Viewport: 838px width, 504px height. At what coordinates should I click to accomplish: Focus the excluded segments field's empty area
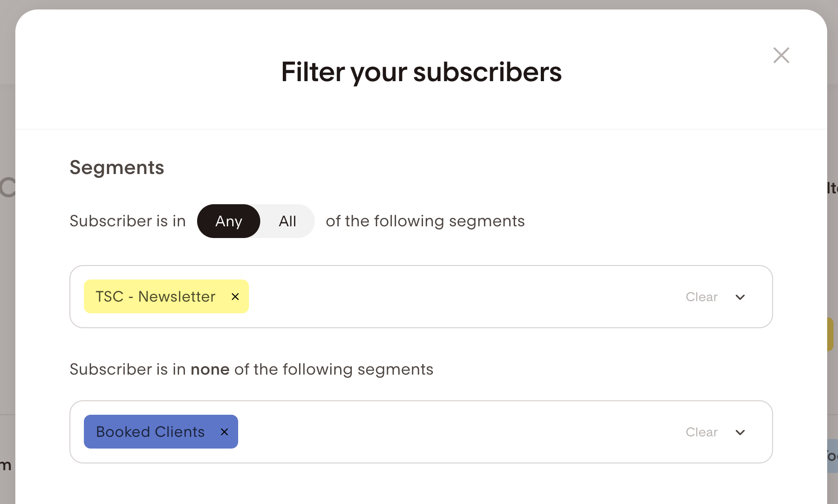[x=451, y=432]
